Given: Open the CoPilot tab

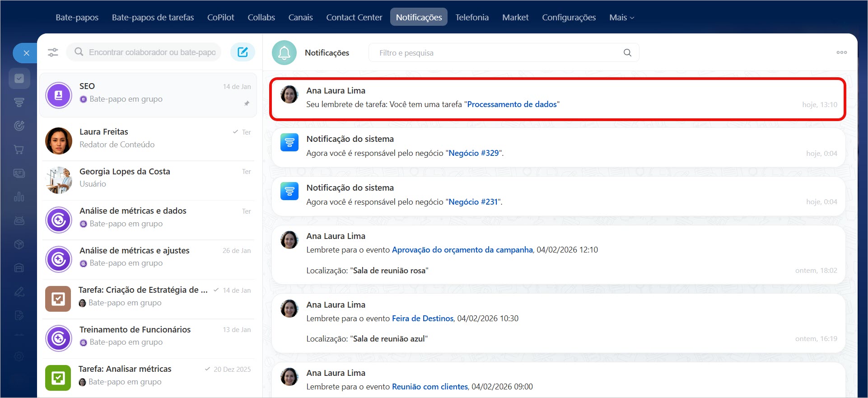Looking at the screenshot, I should coord(220,17).
